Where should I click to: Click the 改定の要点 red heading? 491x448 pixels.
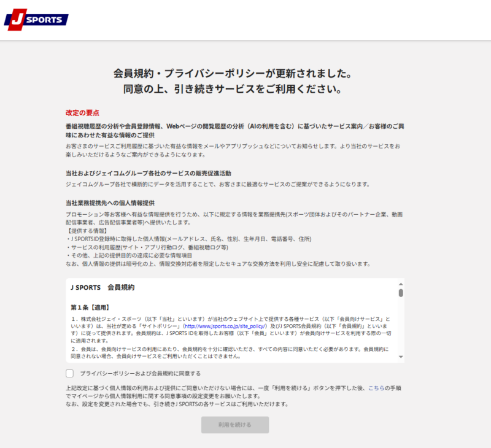tap(82, 113)
